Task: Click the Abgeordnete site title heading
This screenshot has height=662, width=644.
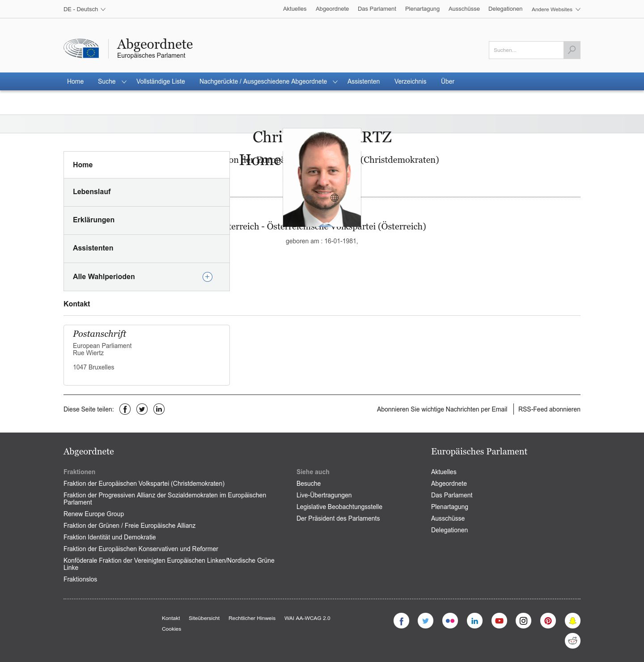Action: (x=155, y=44)
